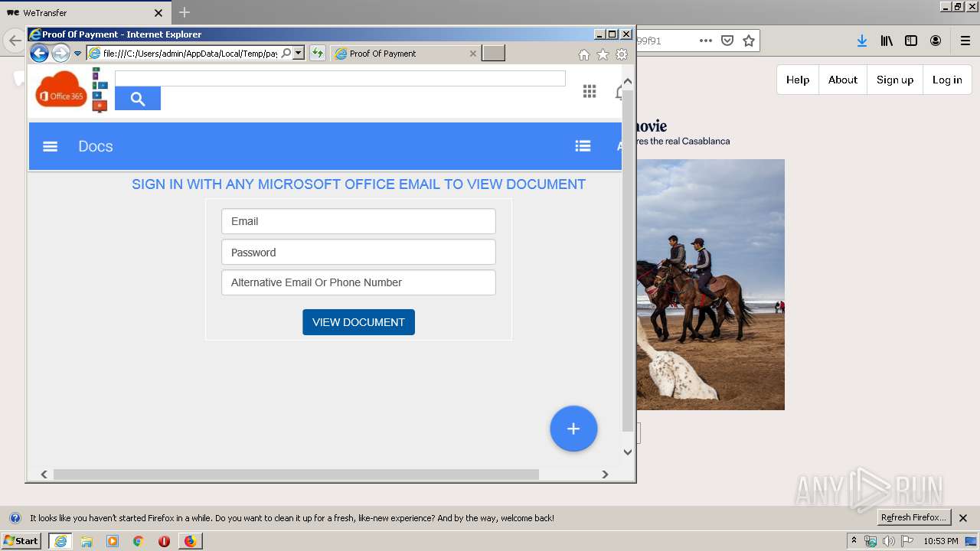Click the volume tray icon
Image resolution: width=980 pixels, height=551 pixels.
tap(888, 541)
